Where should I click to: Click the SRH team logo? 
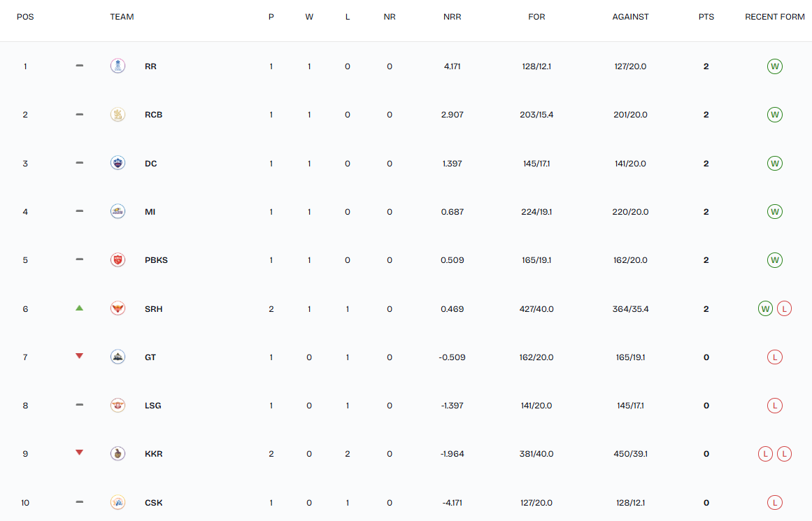tap(118, 308)
